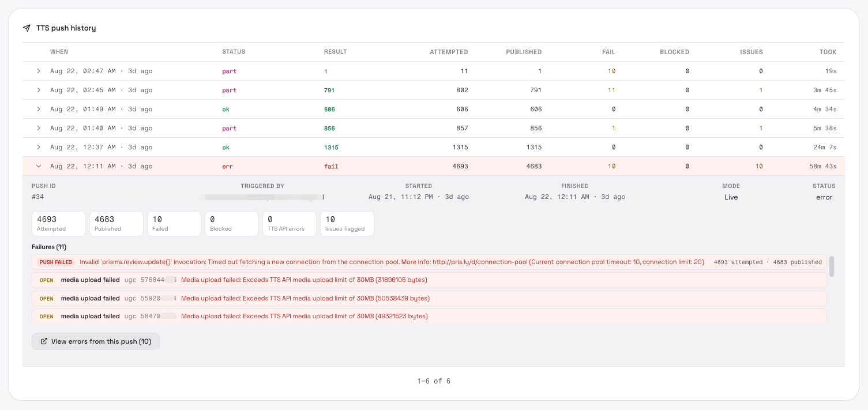Expand the Aug 22, 01:40 AM push row
Image resolution: width=868 pixels, height=410 pixels.
coord(39,129)
